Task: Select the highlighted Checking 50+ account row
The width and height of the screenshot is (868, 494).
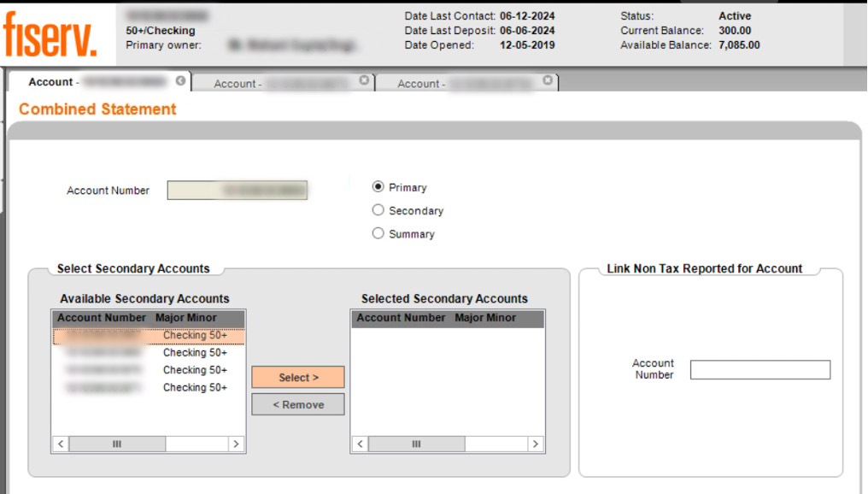Action: (149, 336)
